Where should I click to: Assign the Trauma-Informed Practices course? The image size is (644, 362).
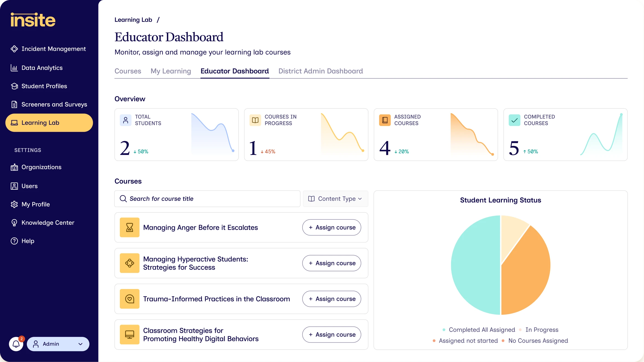click(x=332, y=299)
